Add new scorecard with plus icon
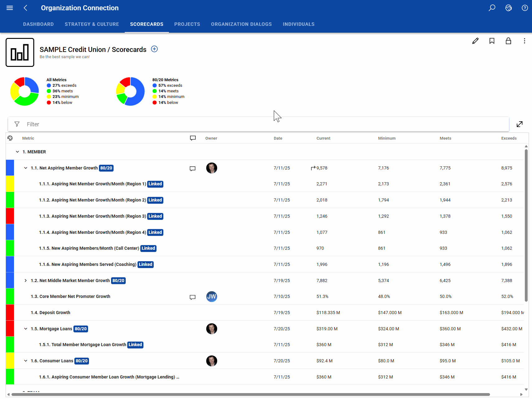 (x=154, y=49)
